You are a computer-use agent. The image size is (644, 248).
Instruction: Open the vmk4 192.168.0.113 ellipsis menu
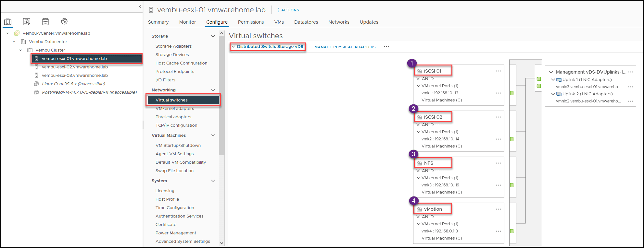pyautogui.click(x=499, y=231)
